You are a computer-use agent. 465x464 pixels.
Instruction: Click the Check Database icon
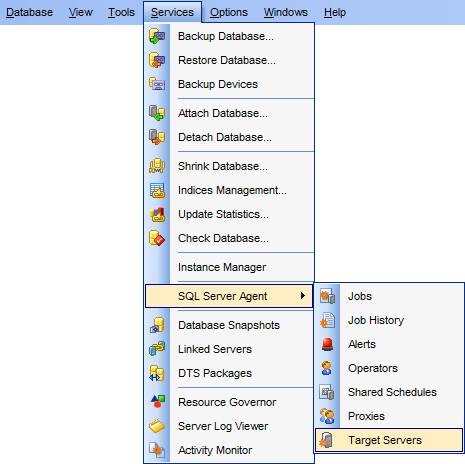157,238
